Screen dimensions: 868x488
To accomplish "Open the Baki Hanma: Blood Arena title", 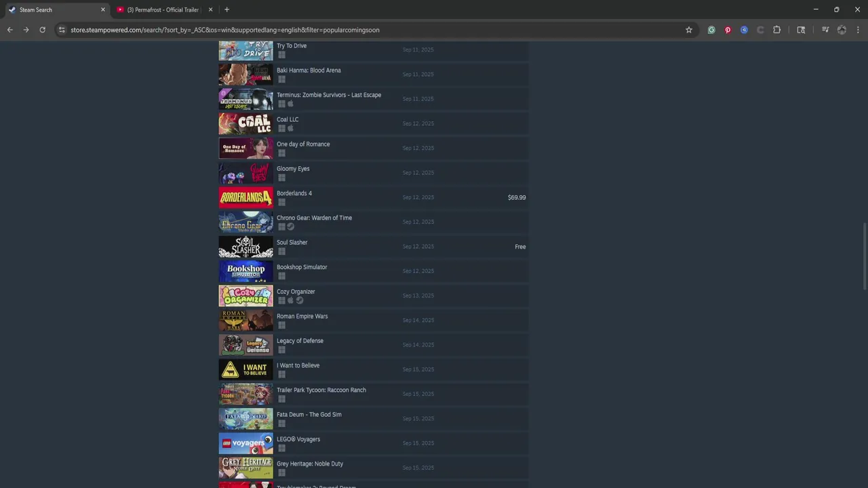I will [x=309, y=70].
